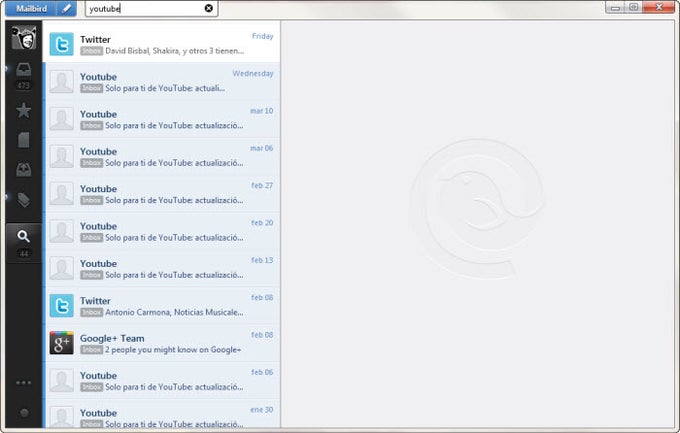Click the Inbox label on the Google+ Team message
Image resolution: width=680 pixels, height=433 pixels.
pyautogui.click(x=92, y=350)
